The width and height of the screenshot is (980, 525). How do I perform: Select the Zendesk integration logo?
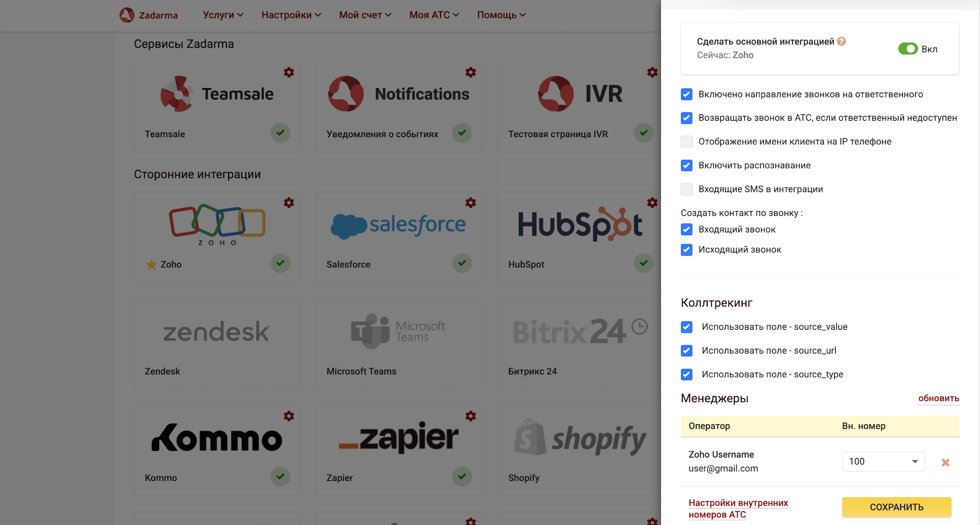click(x=217, y=331)
